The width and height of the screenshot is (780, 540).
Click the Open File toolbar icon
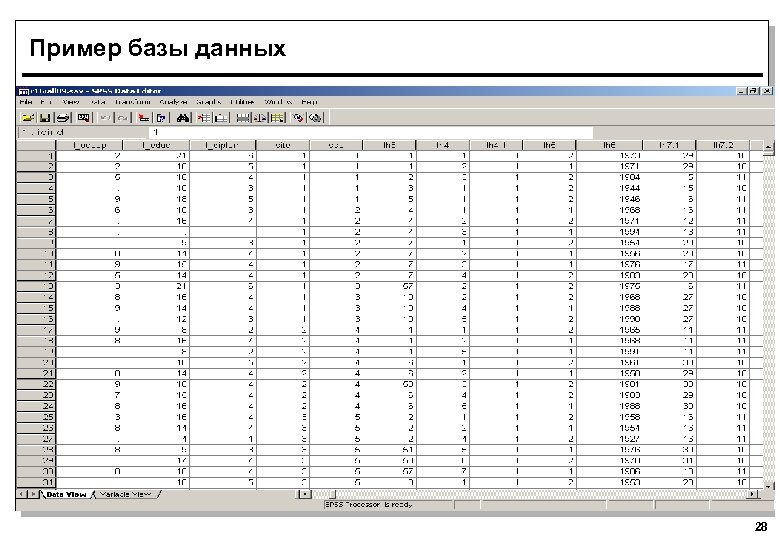click(x=27, y=118)
